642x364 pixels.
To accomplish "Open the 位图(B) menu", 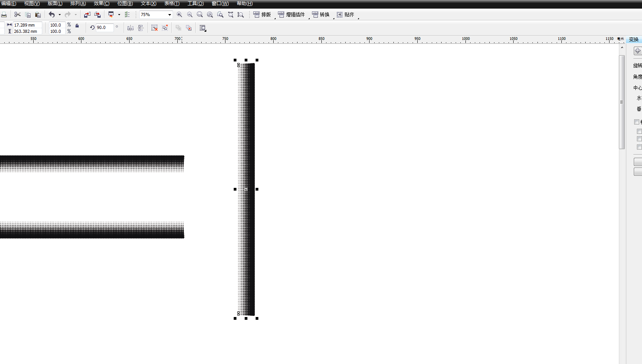I will [x=125, y=4].
